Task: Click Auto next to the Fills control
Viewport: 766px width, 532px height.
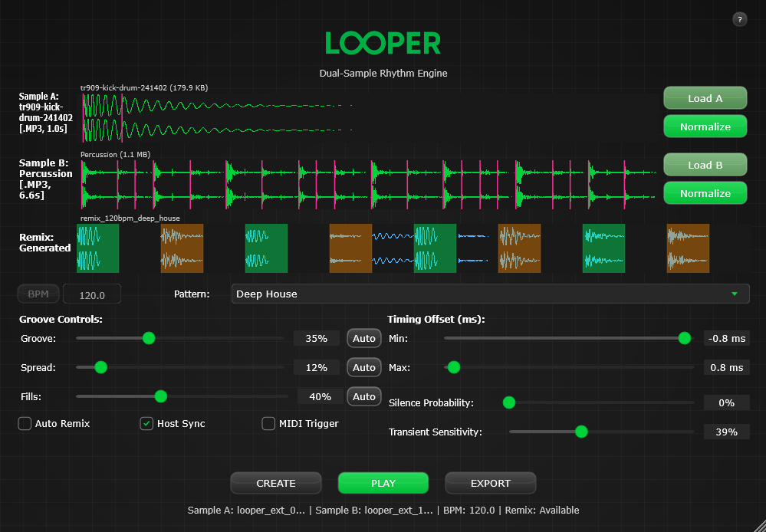Action: click(363, 396)
